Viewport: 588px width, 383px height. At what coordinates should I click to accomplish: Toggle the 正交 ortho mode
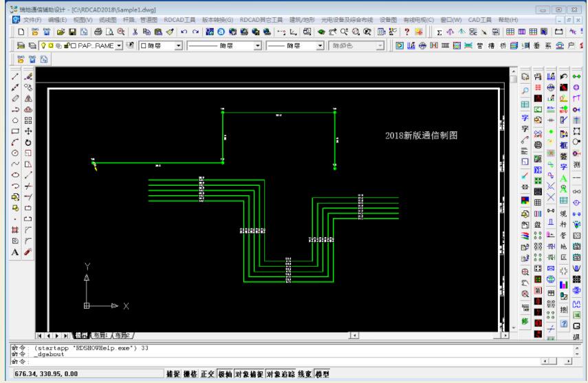[207, 374]
